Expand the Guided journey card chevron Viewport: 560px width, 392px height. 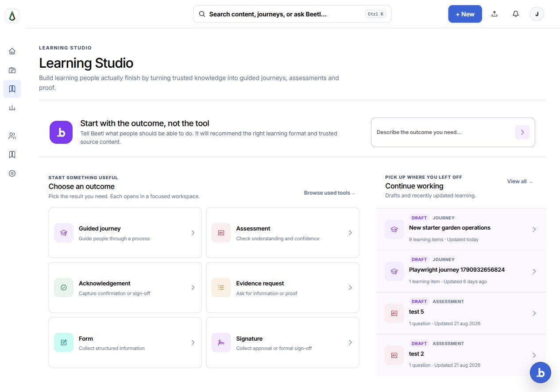[x=193, y=233]
